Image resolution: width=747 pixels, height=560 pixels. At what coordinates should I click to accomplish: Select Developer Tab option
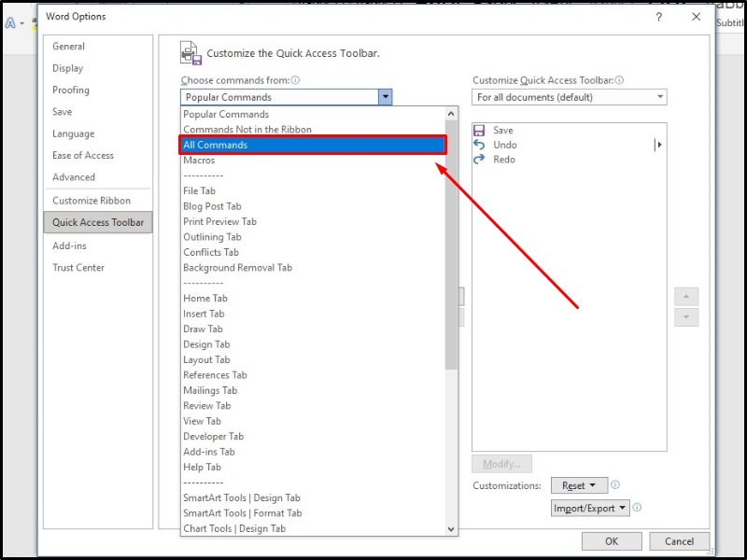313,436
